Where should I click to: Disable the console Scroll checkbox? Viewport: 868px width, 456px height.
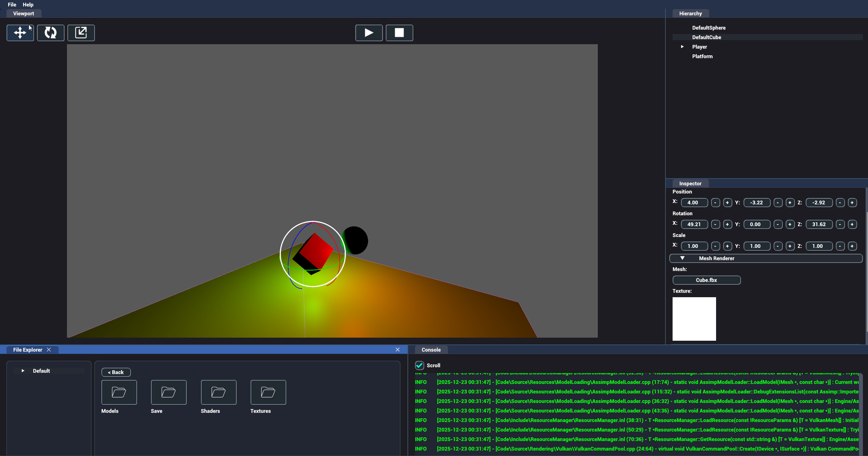419,365
